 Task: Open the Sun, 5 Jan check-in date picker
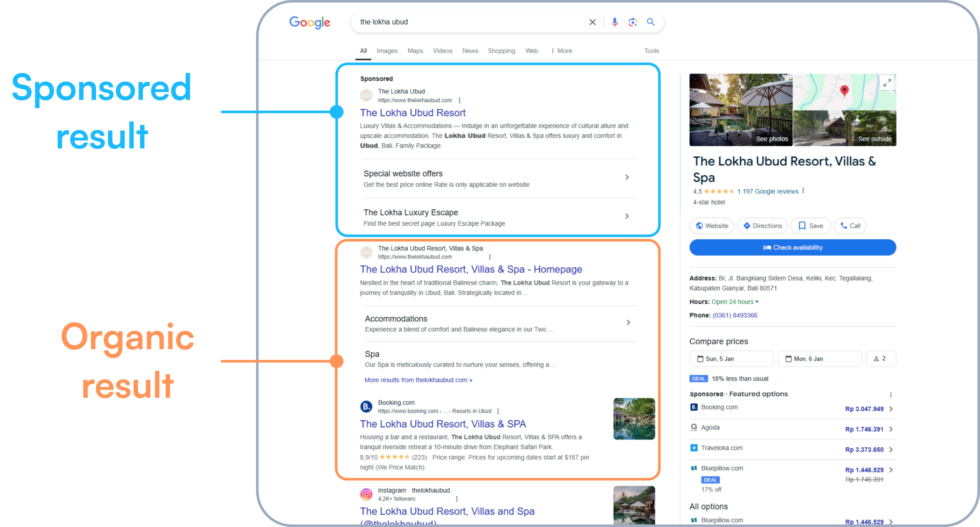(731, 359)
